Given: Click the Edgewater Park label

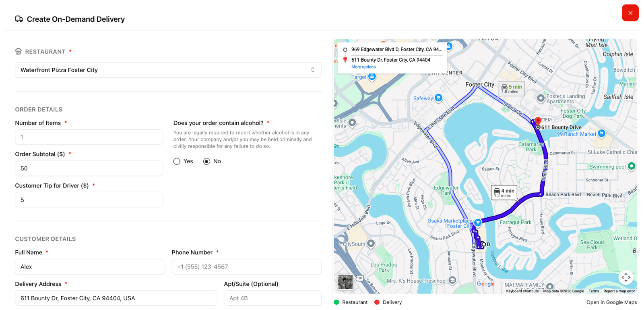Looking at the screenshot, I should coord(446,190).
